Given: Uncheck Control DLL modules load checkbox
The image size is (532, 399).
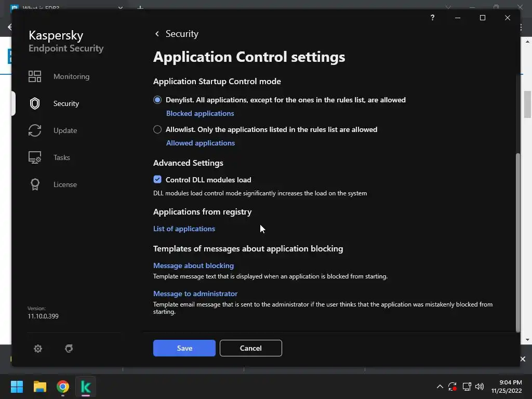Looking at the screenshot, I should pyautogui.click(x=157, y=179).
